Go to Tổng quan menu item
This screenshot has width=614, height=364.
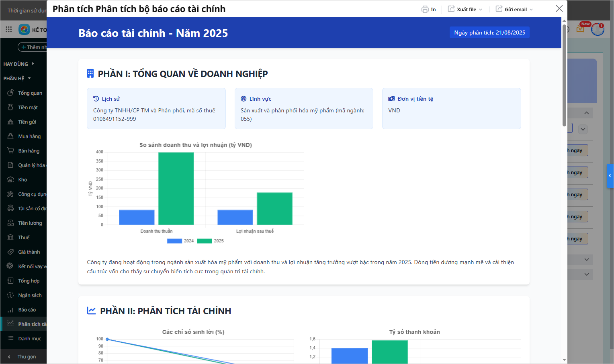coord(30,93)
